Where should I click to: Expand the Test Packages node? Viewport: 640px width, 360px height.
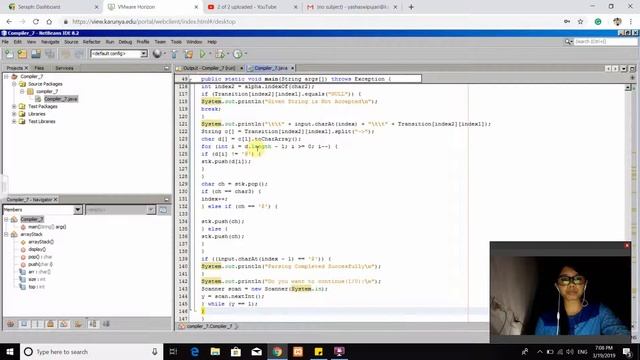click(x=14, y=106)
